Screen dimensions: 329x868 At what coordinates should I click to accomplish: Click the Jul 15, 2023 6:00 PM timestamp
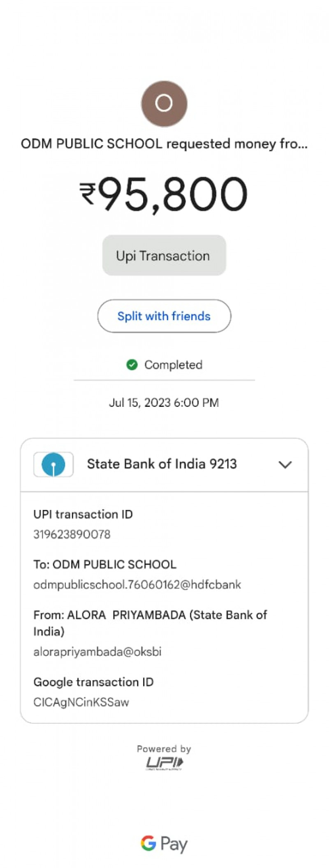164,402
